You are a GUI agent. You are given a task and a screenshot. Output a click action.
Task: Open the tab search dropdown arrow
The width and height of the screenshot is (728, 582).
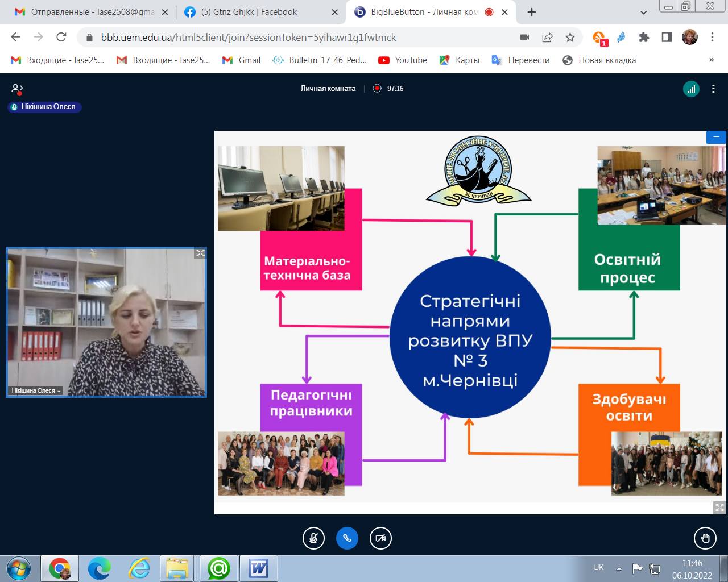pos(643,12)
